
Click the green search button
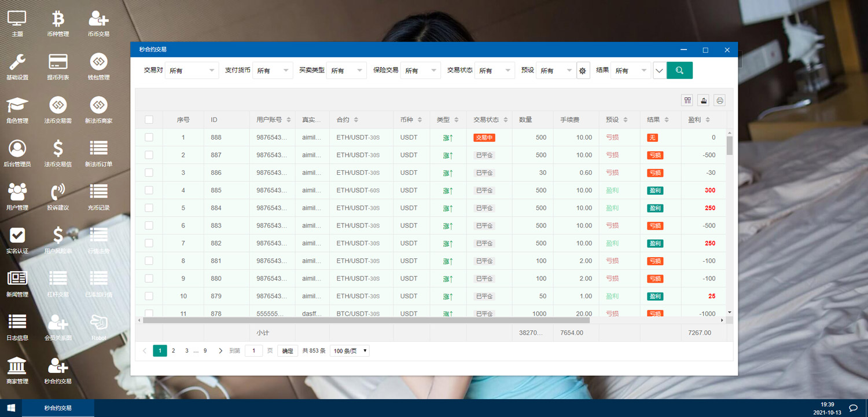click(x=679, y=71)
